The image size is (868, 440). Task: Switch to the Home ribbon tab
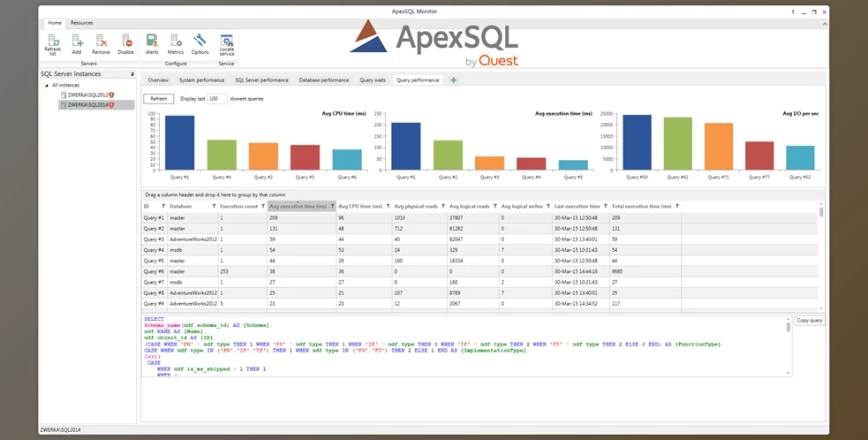tap(55, 23)
